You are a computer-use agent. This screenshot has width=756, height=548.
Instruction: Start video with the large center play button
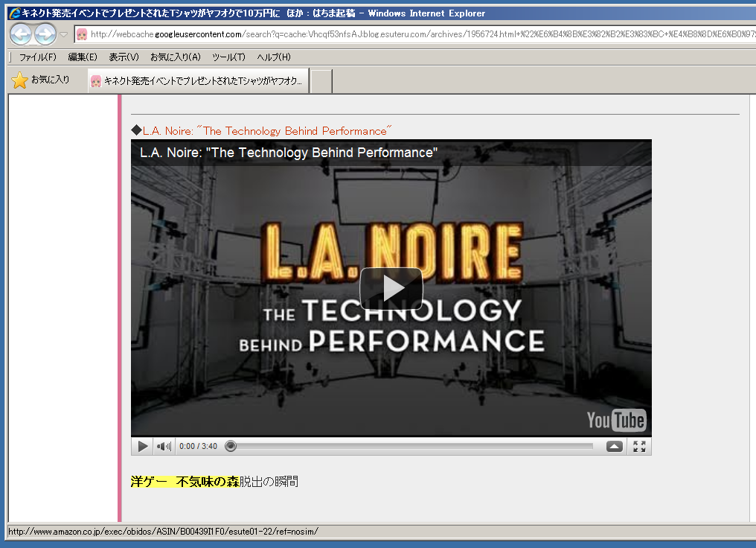tap(391, 288)
